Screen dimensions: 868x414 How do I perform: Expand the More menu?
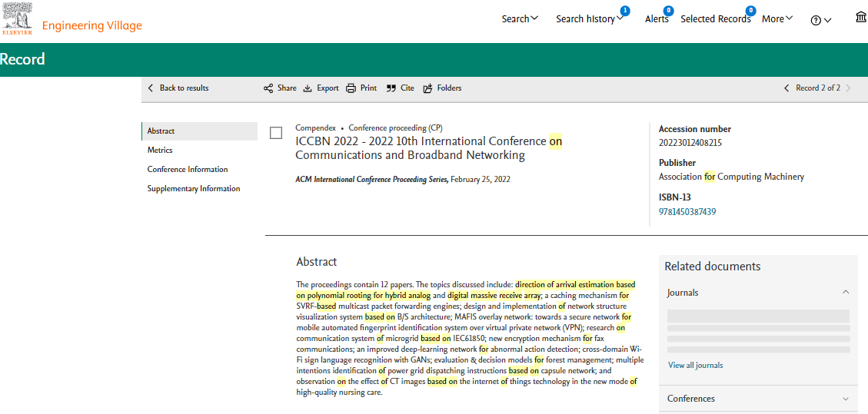(777, 18)
